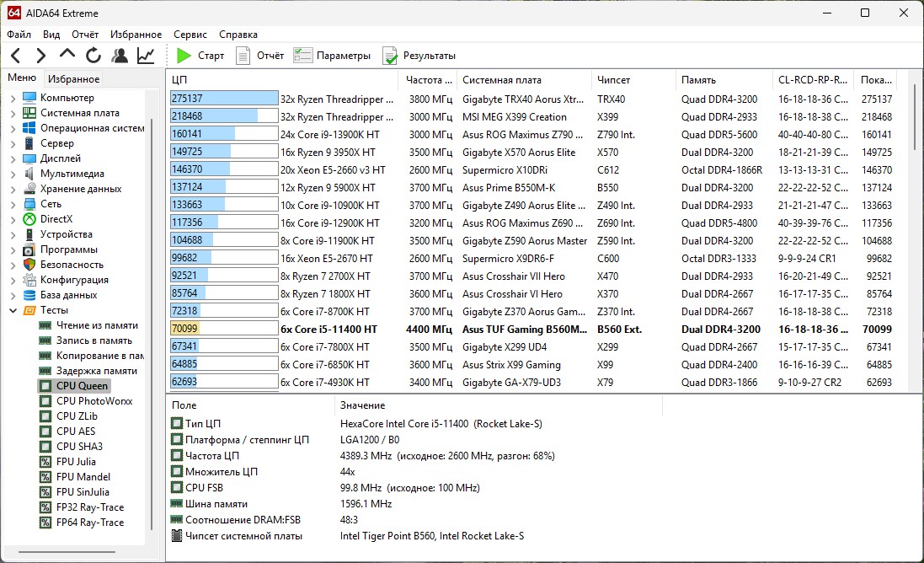Expand the Сеть tree node
924x563 pixels.
(x=13, y=205)
